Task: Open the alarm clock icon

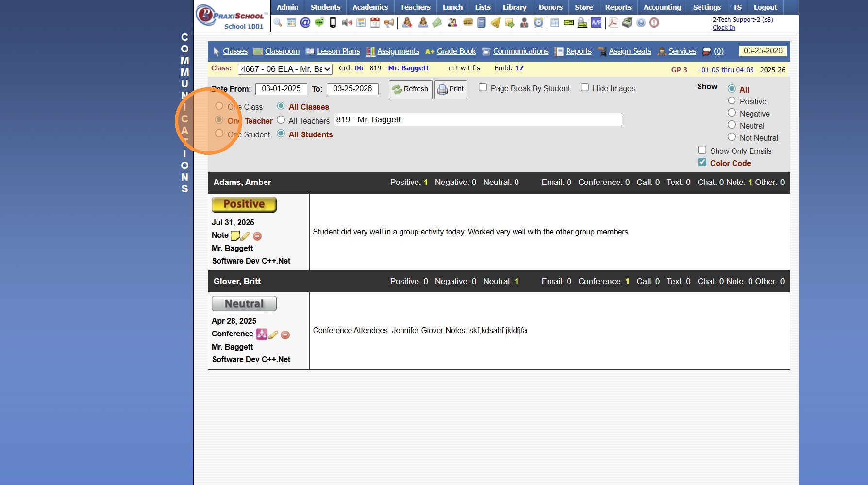Action: (538, 23)
